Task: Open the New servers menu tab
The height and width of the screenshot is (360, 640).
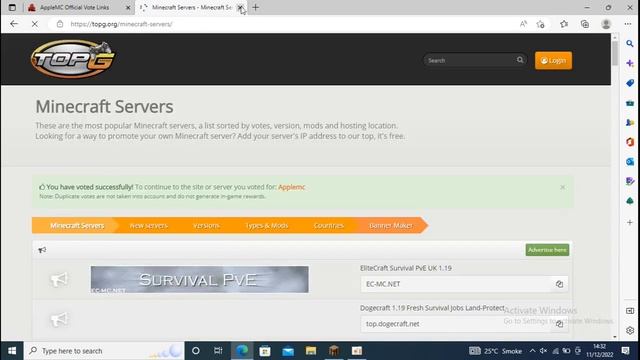Action: tap(149, 225)
